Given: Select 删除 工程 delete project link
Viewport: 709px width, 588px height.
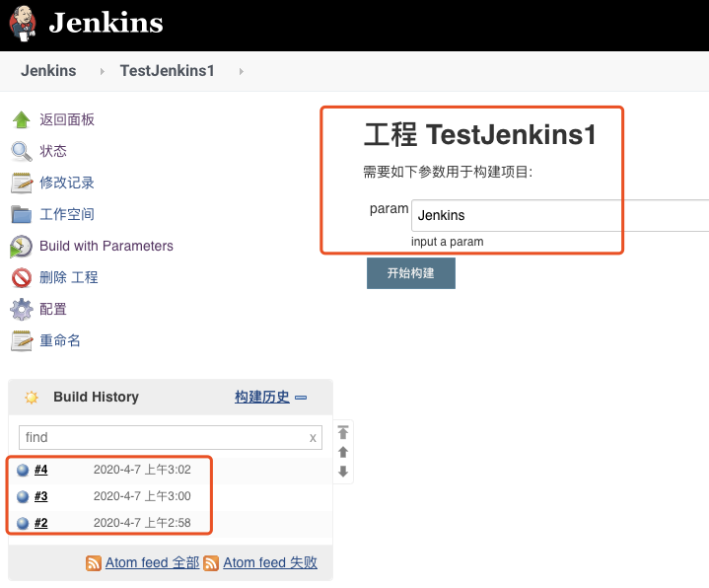Looking at the screenshot, I should point(69,277).
